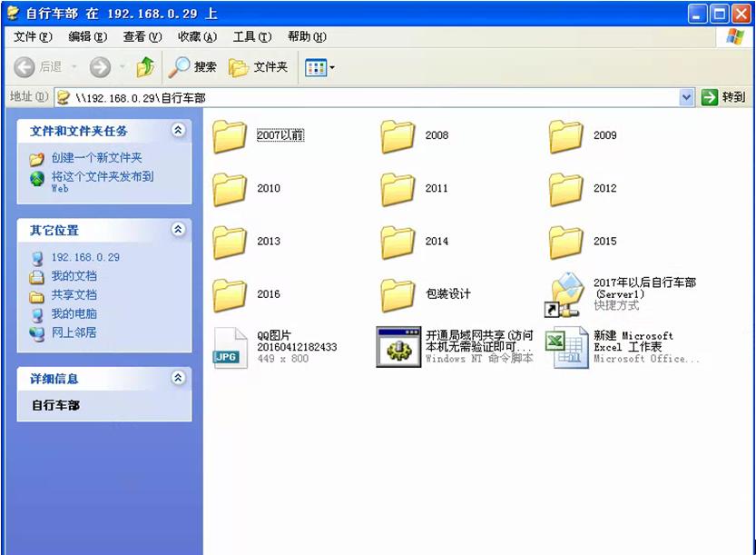Open the views dropdown on the toolbar
Screen dimensions: 756x555
330,68
